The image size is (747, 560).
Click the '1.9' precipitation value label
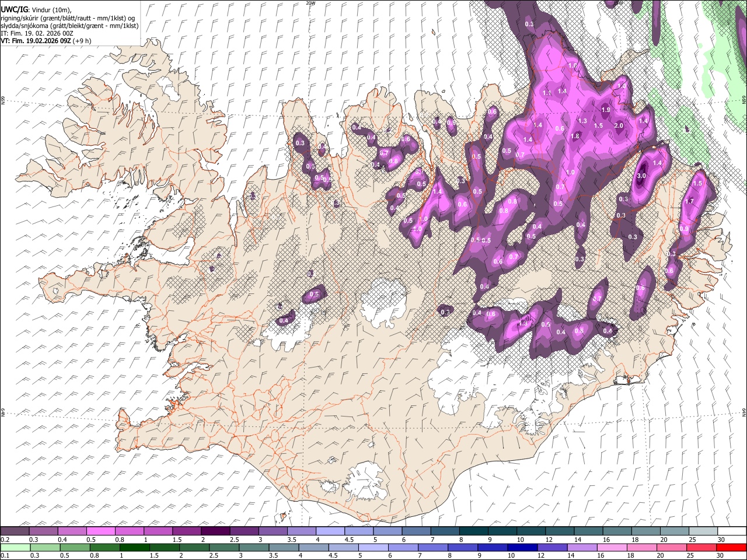(606, 110)
